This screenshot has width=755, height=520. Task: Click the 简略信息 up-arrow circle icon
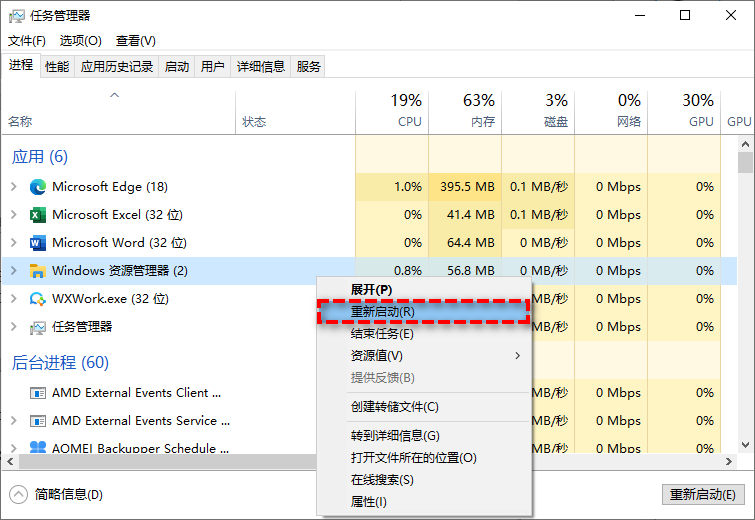point(18,494)
